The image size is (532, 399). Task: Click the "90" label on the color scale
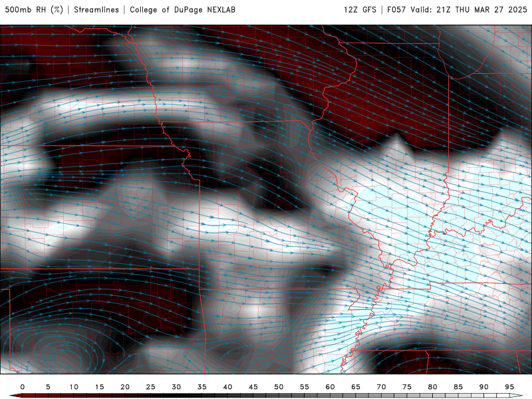click(484, 387)
